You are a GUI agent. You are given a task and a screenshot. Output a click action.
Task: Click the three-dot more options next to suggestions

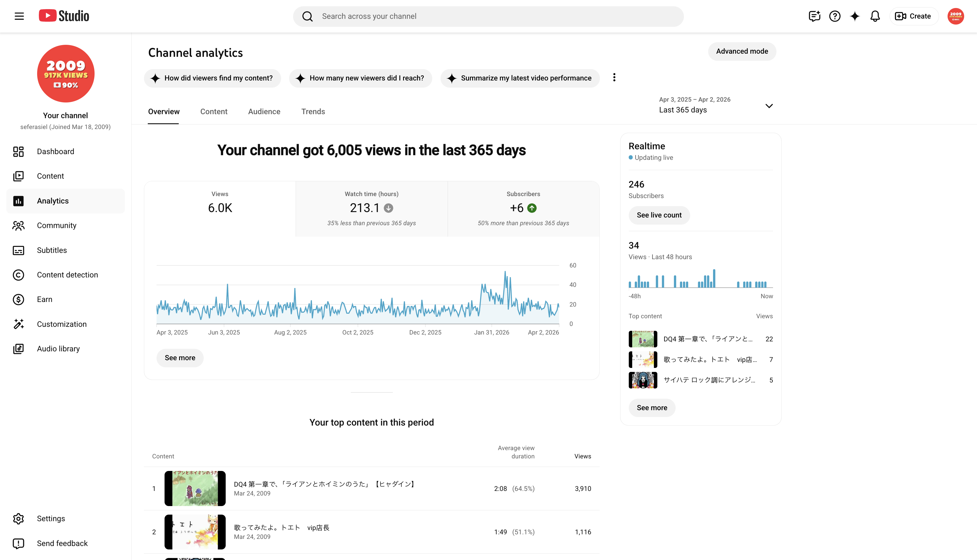614,78
